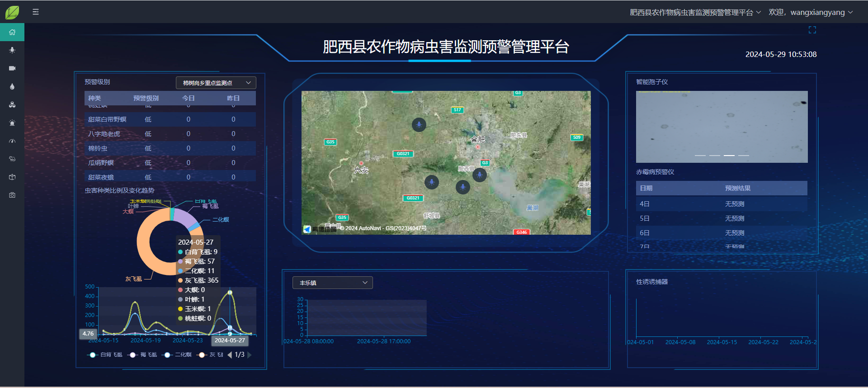868x388 pixels.
Task: Open the package box sidebar icon
Action: click(12, 177)
